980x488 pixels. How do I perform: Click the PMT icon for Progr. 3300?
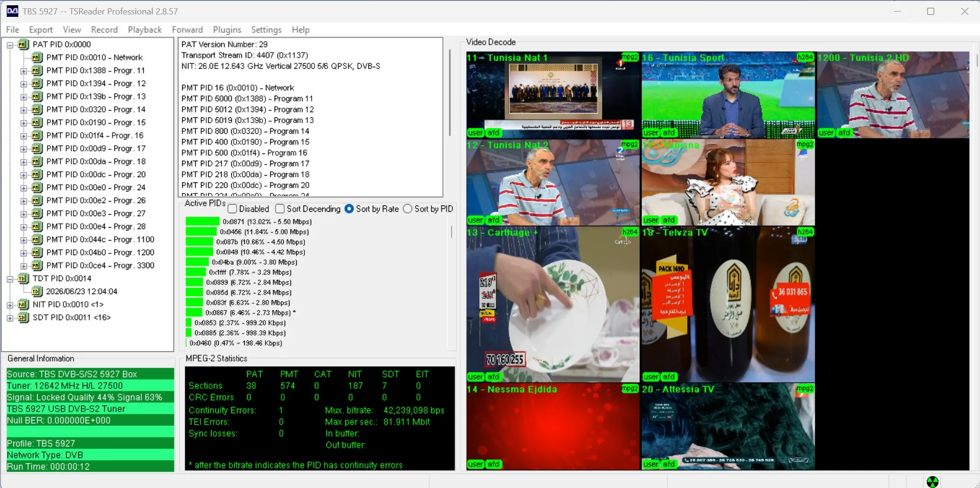tap(37, 265)
